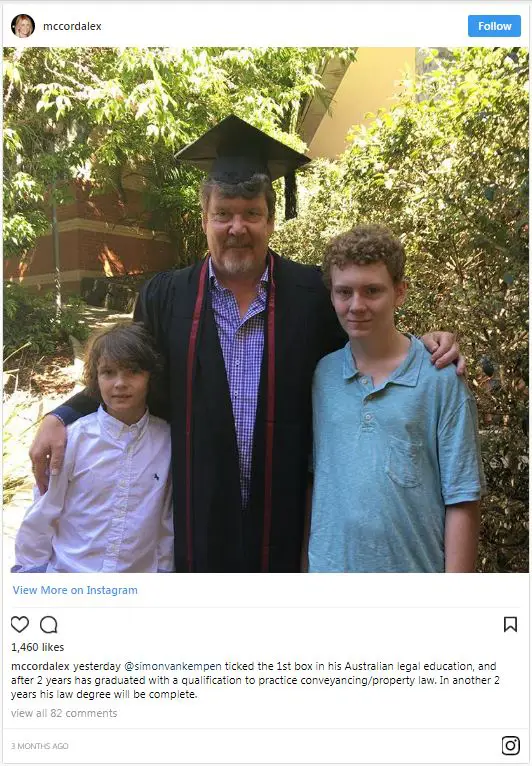Like the post with the heart icon
Screen dimensions: 532x766
[20, 624]
